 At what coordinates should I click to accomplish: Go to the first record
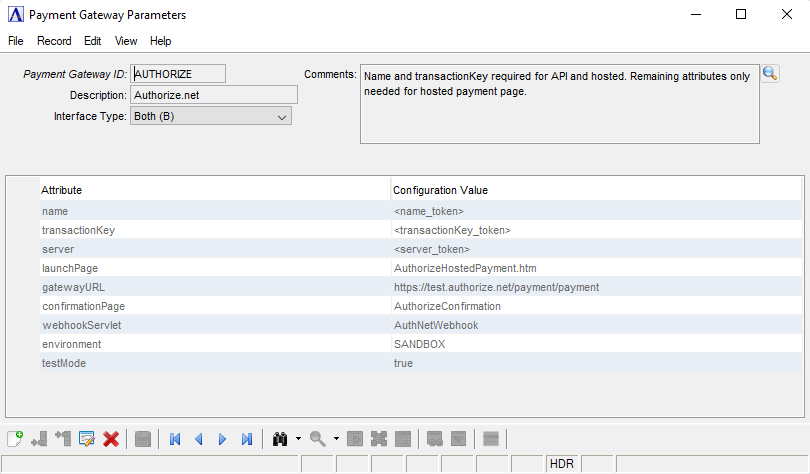tap(175, 439)
